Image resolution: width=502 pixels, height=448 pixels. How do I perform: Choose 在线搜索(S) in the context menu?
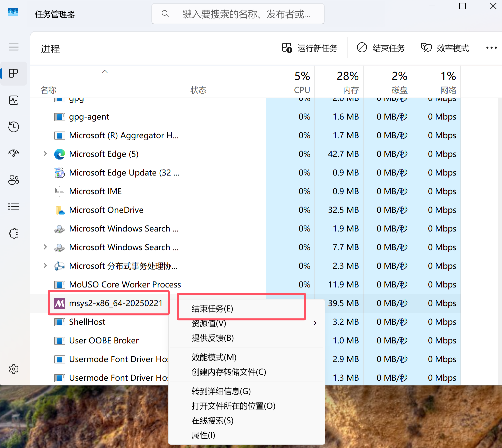247,421
